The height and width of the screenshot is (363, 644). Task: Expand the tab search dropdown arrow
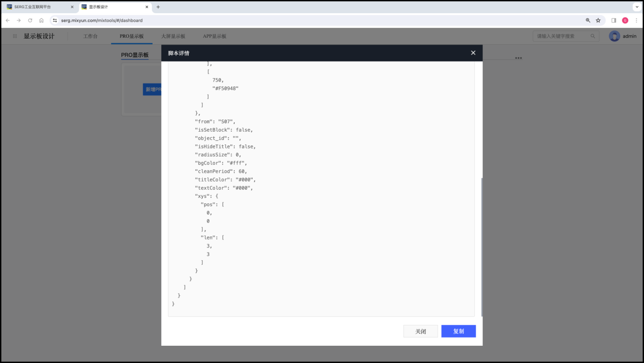(636, 7)
